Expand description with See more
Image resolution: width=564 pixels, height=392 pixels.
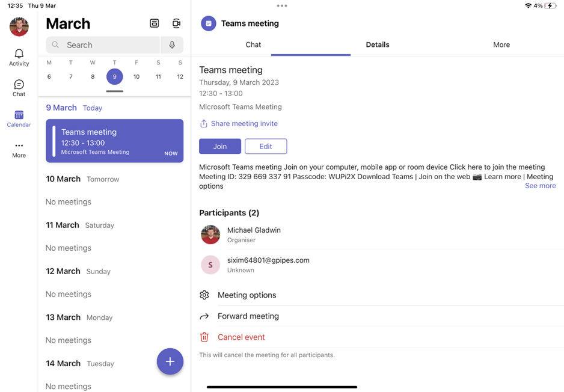pyautogui.click(x=540, y=186)
